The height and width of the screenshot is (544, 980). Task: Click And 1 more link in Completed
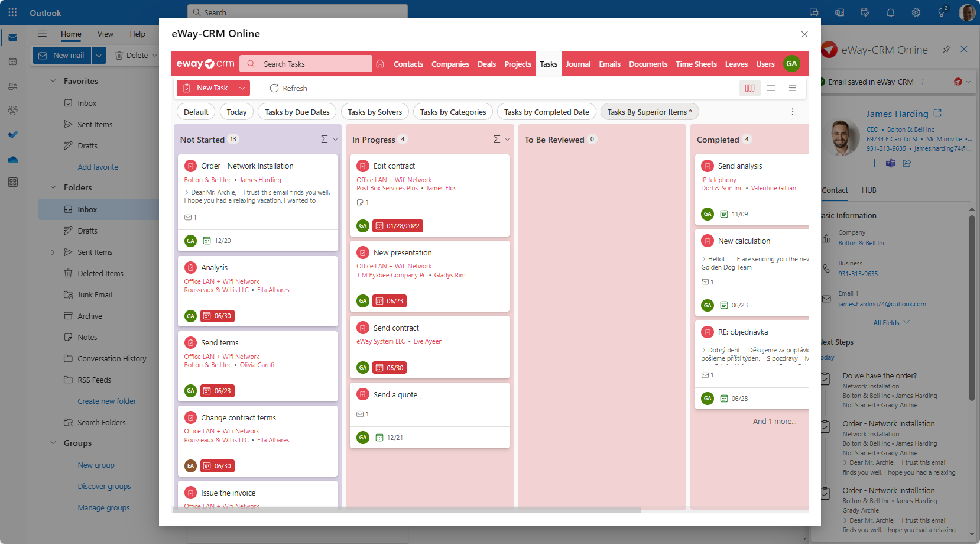point(774,422)
